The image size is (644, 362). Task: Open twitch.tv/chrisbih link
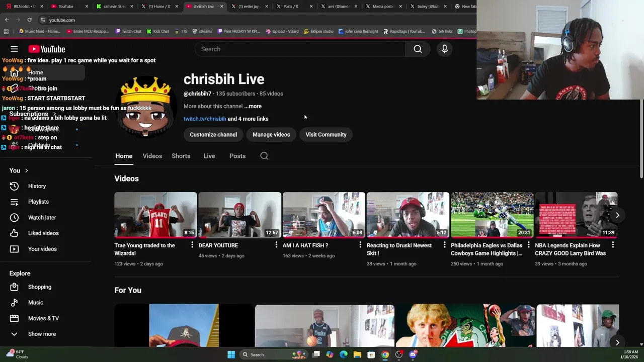point(205,119)
